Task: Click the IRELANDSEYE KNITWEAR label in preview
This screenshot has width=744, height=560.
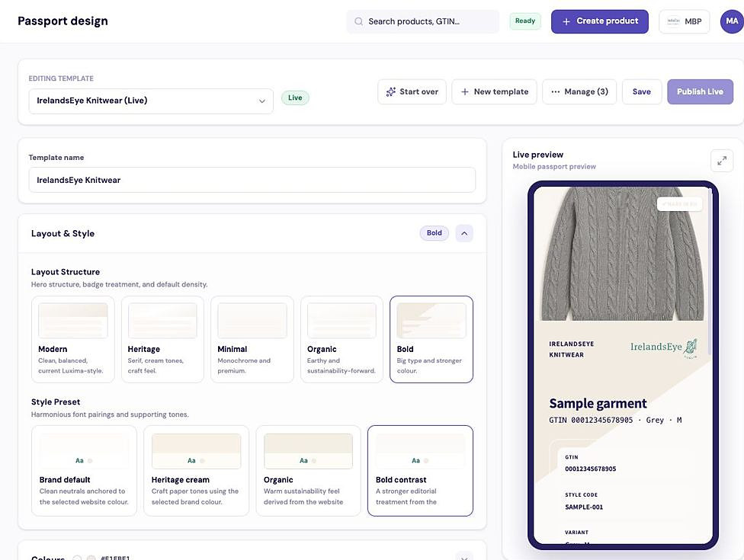Action: coord(571,350)
